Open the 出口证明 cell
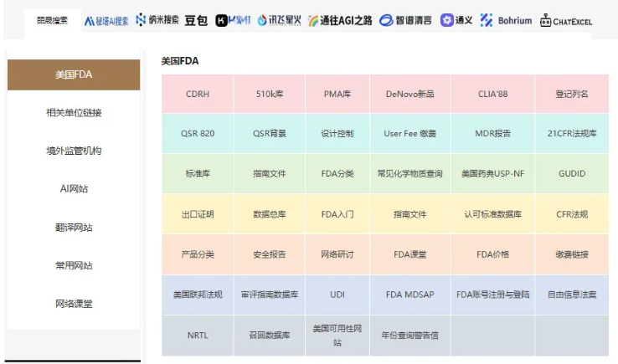Screen dimensions: 618x364 (198, 214)
